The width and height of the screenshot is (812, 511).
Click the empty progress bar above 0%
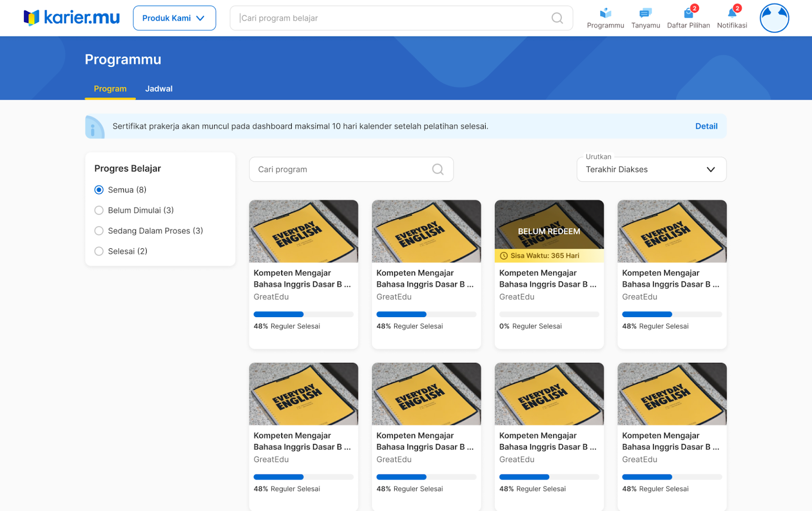coord(549,315)
